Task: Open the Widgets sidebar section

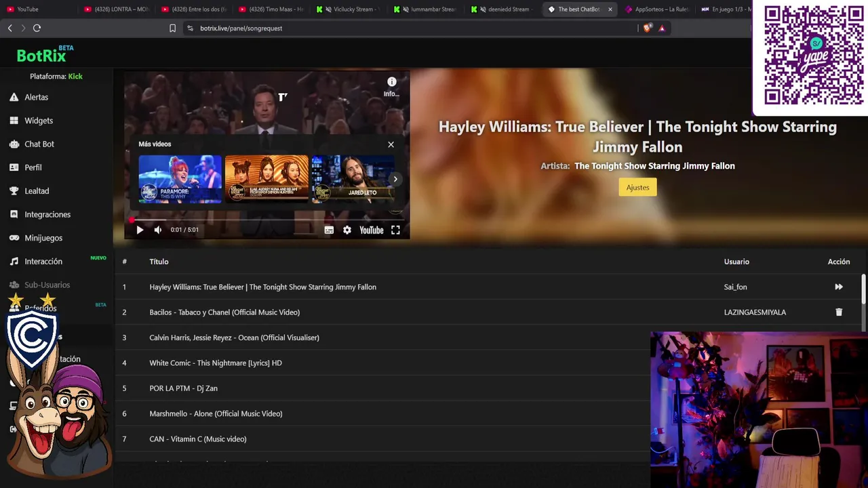Action: (39, 121)
